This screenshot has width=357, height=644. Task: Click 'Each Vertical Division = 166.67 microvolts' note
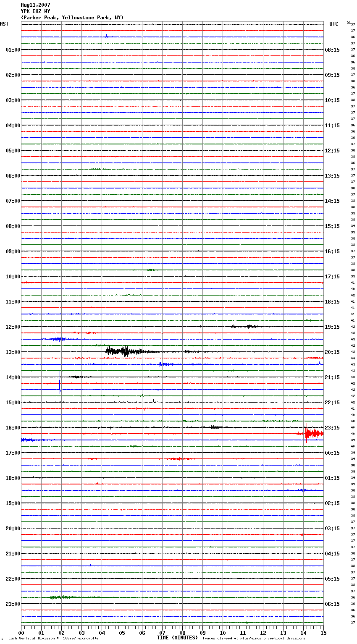click(x=53, y=638)
